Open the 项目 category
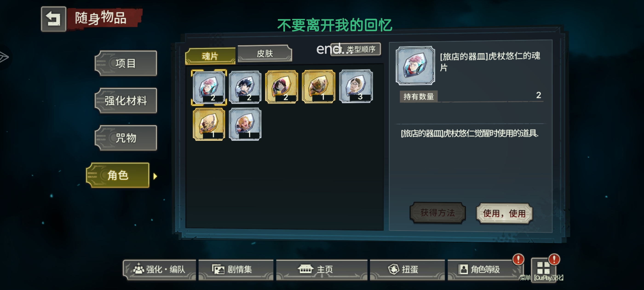 126,63
